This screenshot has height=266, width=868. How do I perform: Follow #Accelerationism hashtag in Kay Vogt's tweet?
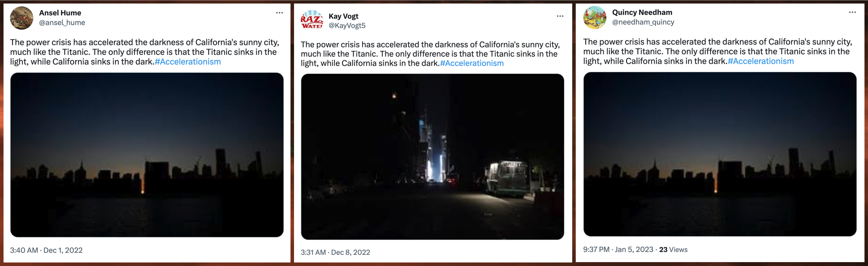coord(472,63)
